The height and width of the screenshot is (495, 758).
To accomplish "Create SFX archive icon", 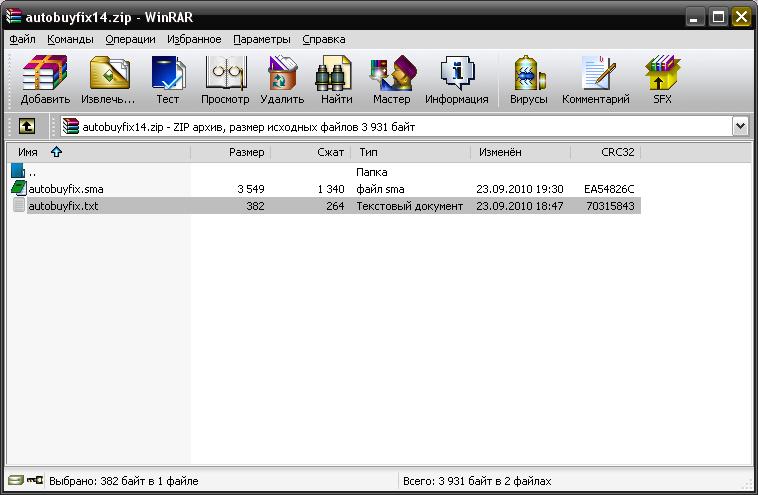I will (662, 73).
